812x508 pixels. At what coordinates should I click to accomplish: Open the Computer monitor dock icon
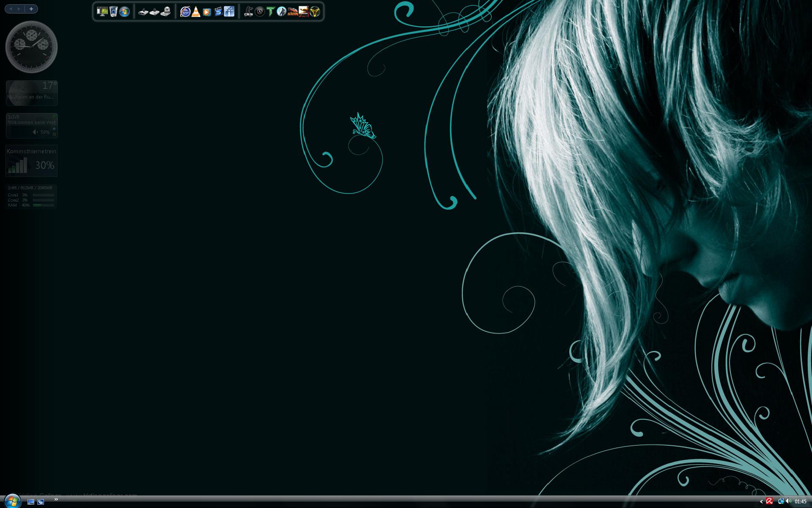[102, 12]
